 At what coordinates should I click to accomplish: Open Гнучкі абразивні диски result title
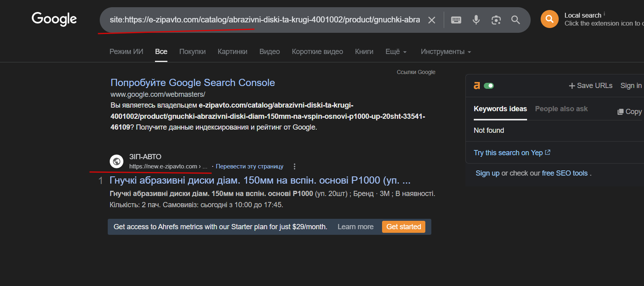(x=260, y=180)
